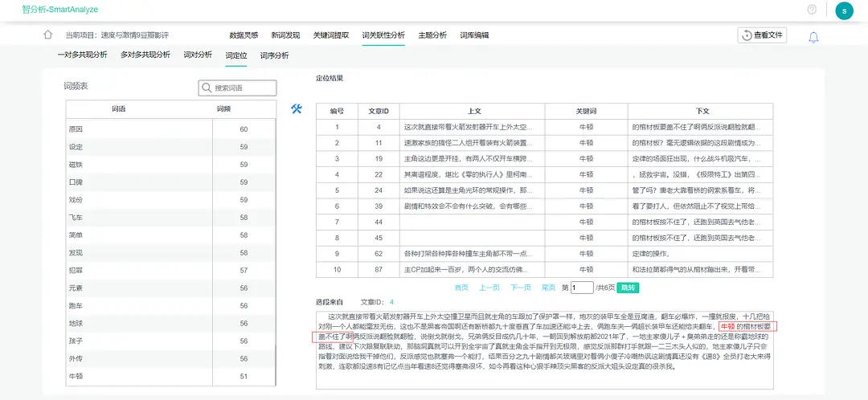Click the 词语 column header

118,109
